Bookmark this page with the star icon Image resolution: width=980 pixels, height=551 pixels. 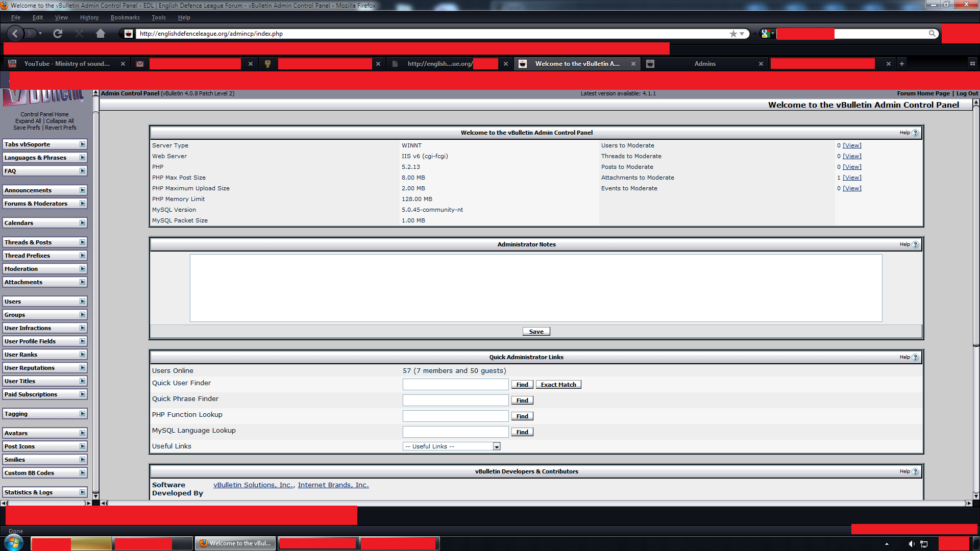[x=733, y=34]
